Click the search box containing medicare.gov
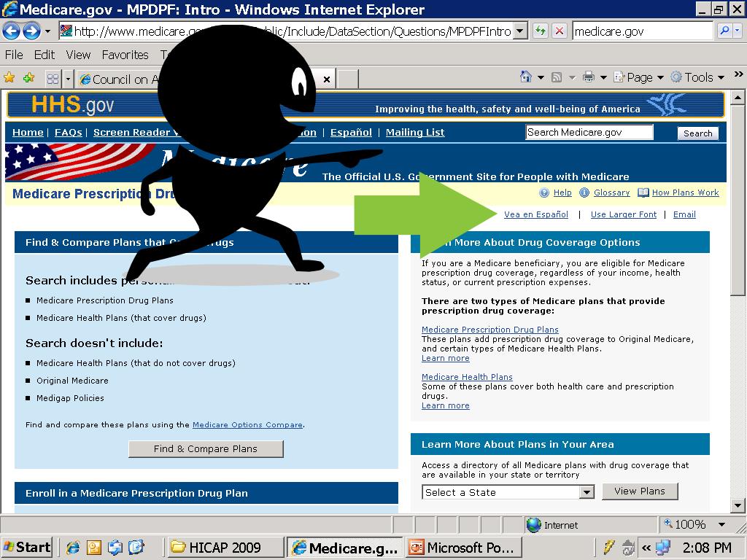 pos(642,31)
